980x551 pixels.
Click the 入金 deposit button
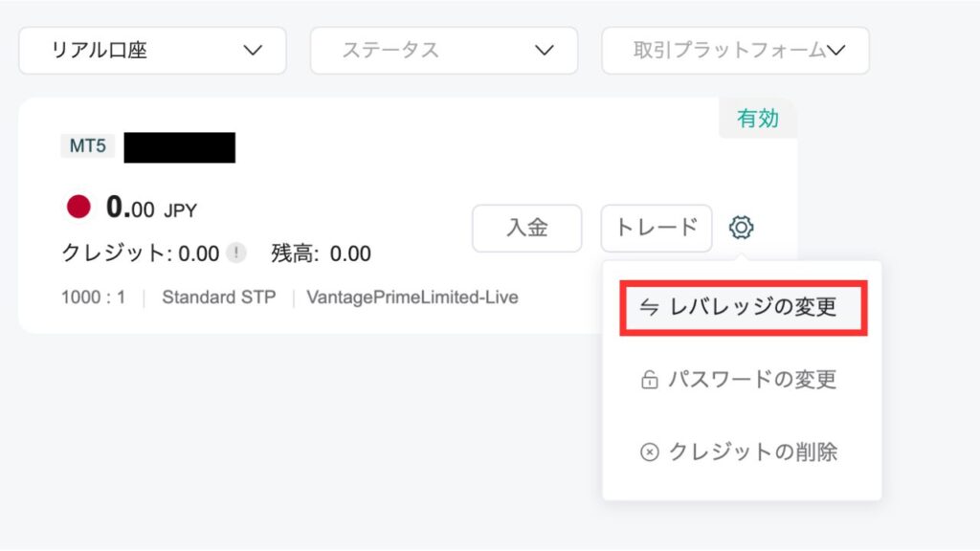click(x=527, y=228)
